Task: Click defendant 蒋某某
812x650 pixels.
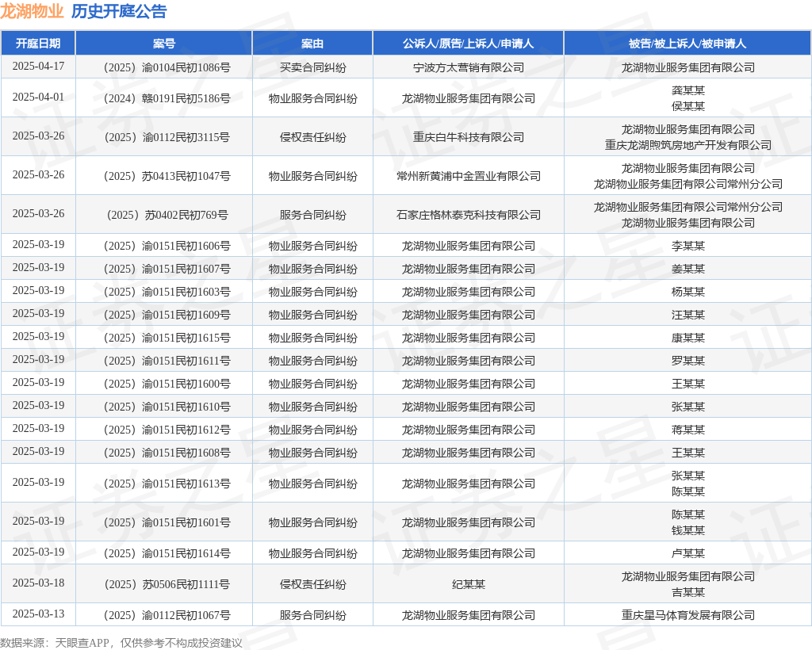Action: click(x=688, y=430)
